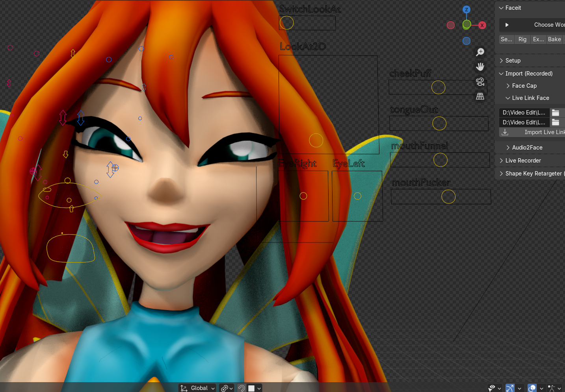
Task: Select the mouthFunnel slider control circle
Action: (x=440, y=160)
